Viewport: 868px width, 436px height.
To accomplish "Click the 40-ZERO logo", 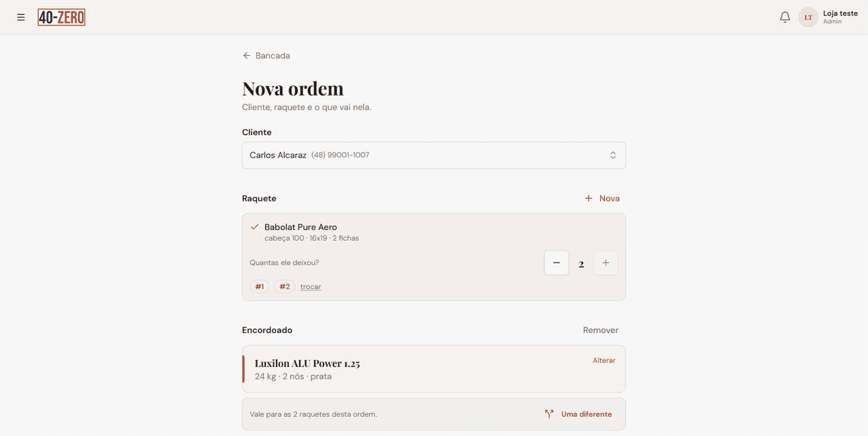I will click(x=62, y=17).
